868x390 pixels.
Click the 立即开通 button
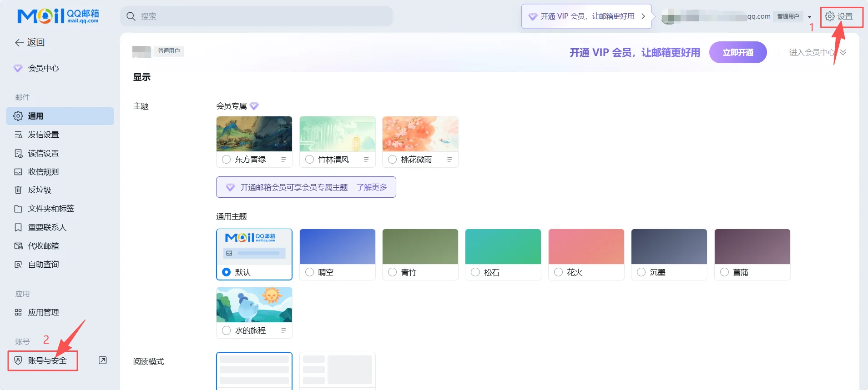(x=738, y=53)
